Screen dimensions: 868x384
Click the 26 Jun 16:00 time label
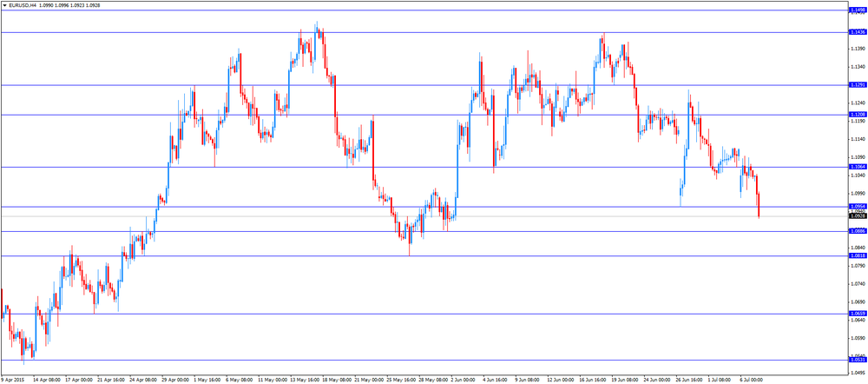688,381
